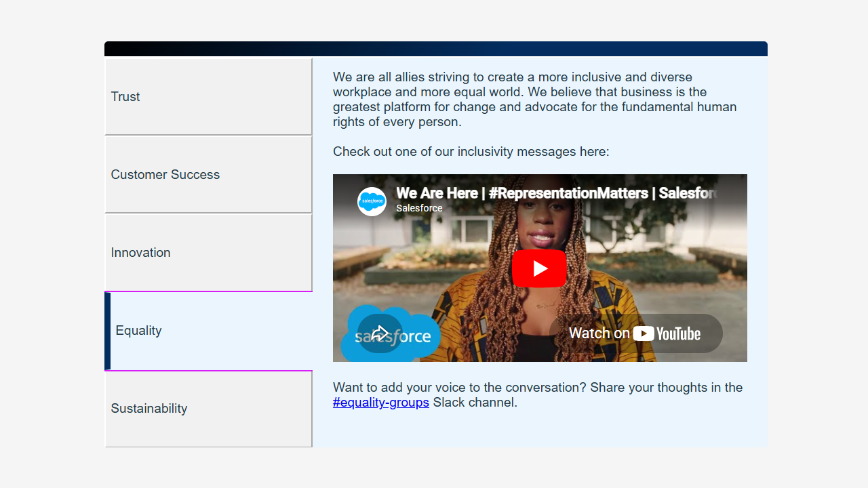Viewport: 868px width, 488px height.
Task: Show the Sustainability tab
Action: (x=209, y=409)
